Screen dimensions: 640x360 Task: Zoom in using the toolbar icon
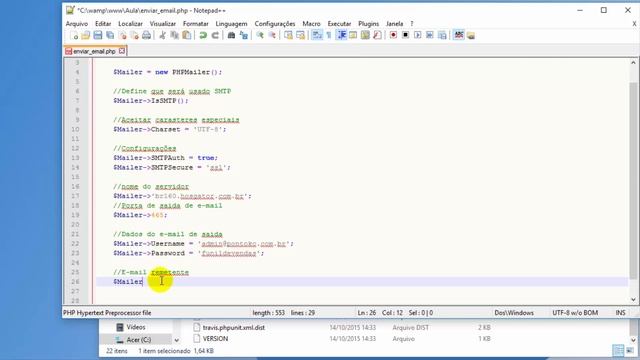pyautogui.click(x=260, y=36)
